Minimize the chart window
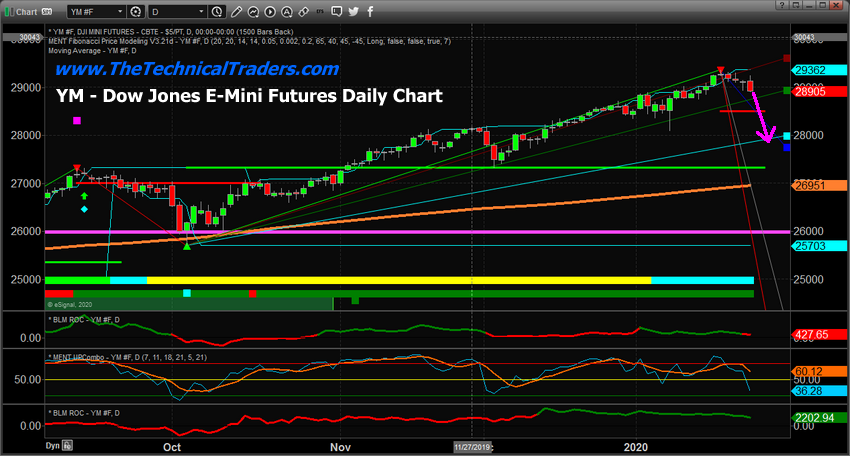The width and height of the screenshot is (850, 456). [809, 5]
